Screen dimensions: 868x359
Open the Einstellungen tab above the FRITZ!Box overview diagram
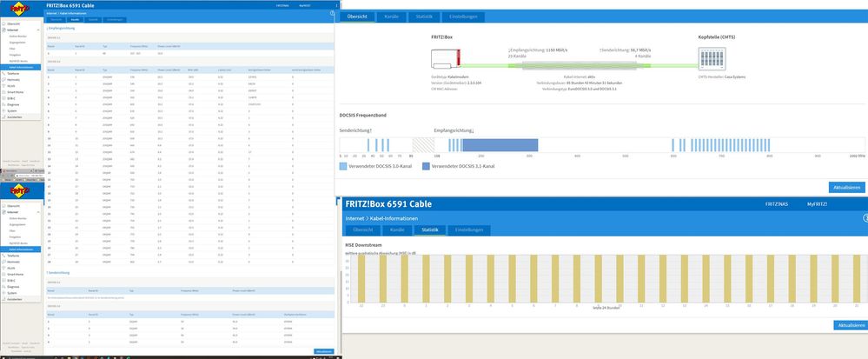point(464,17)
